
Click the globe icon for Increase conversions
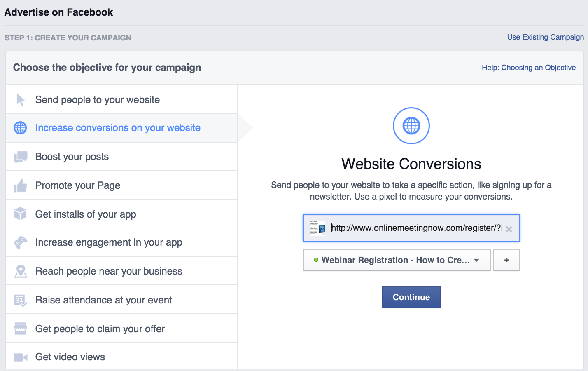tap(20, 128)
